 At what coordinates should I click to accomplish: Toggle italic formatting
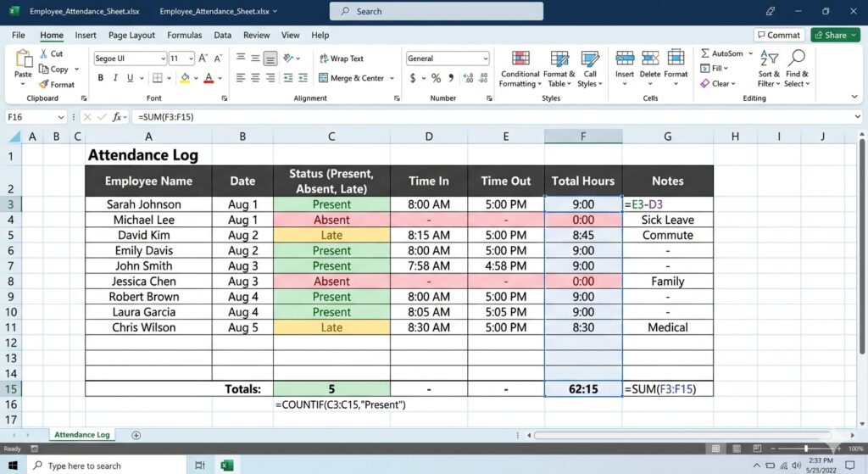point(115,78)
